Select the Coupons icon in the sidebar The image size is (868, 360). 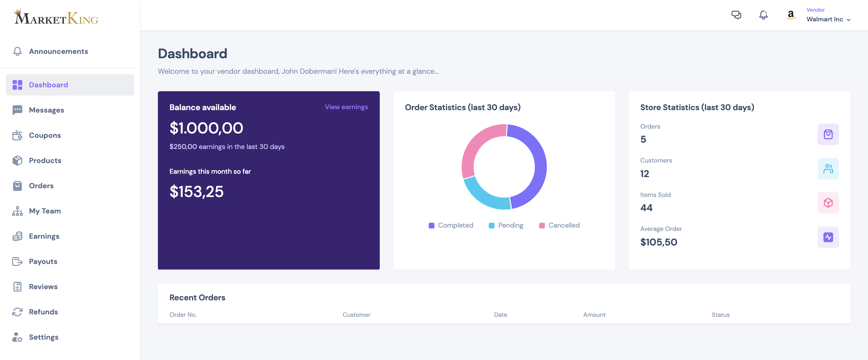[x=17, y=135]
